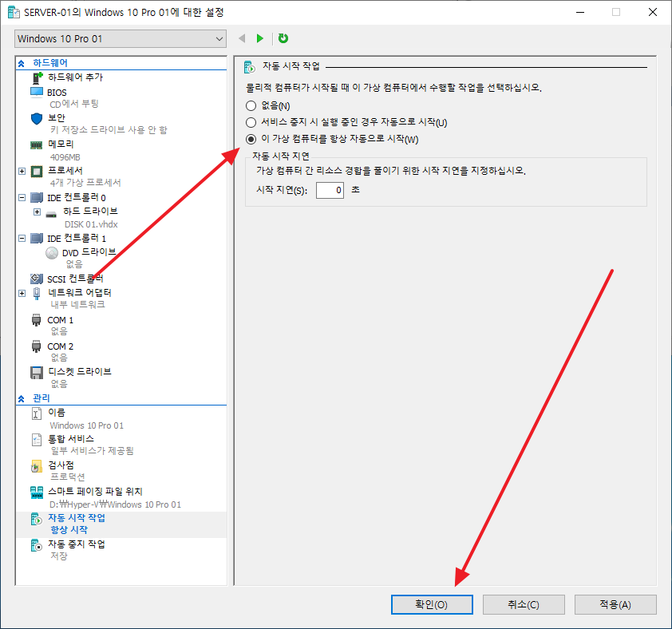Click the 보안 shield icon

(x=37, y=118)
